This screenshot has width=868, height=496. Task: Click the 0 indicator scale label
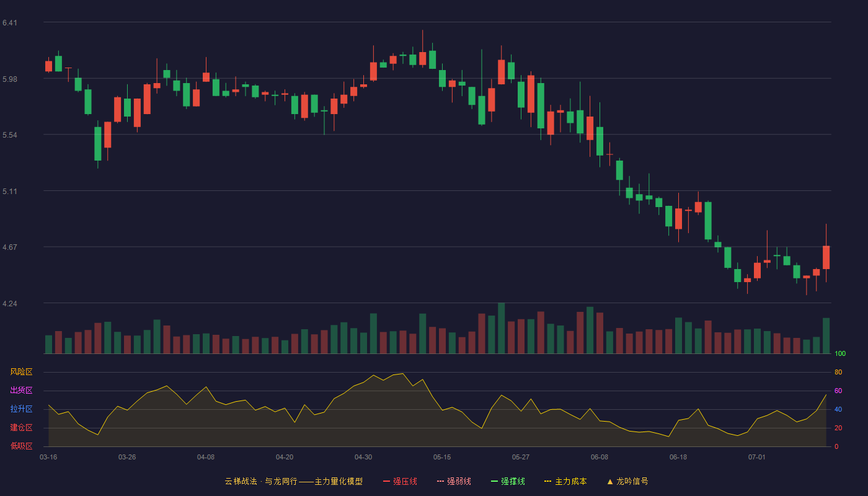coord(836,447)
